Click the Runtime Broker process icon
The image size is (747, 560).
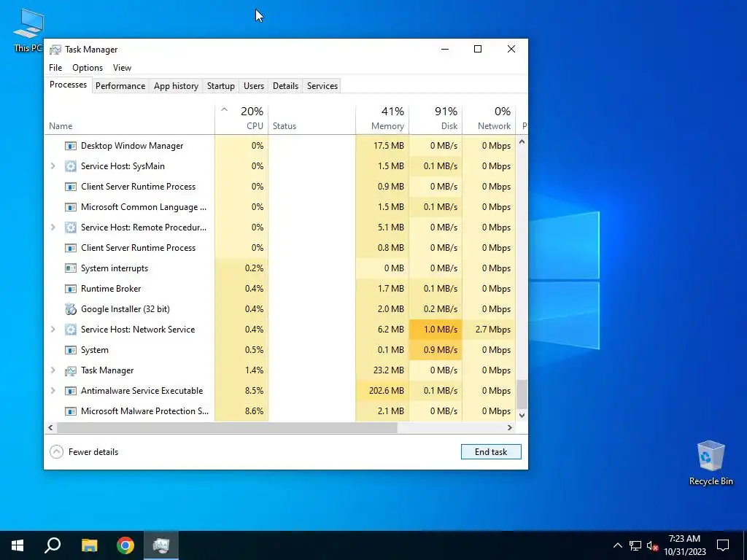coord(71,289)
